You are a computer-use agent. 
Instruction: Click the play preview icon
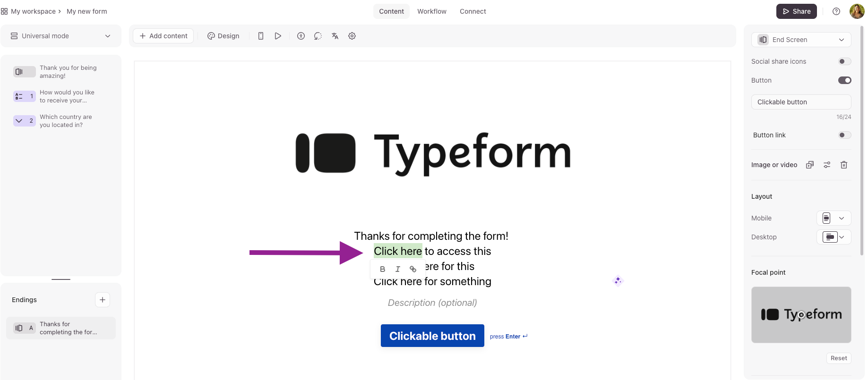[x=278, y=36]
